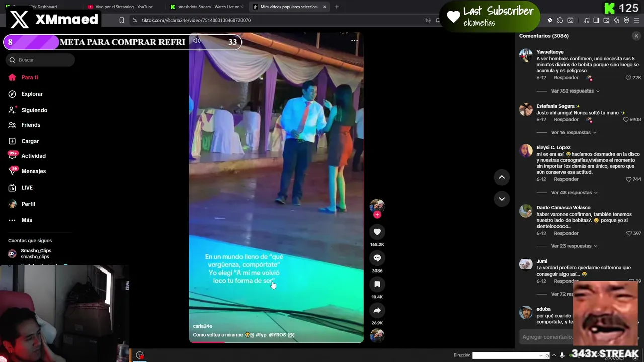
Task: Open Estefania Segura's profile avatar
Action: coord(526,109)
